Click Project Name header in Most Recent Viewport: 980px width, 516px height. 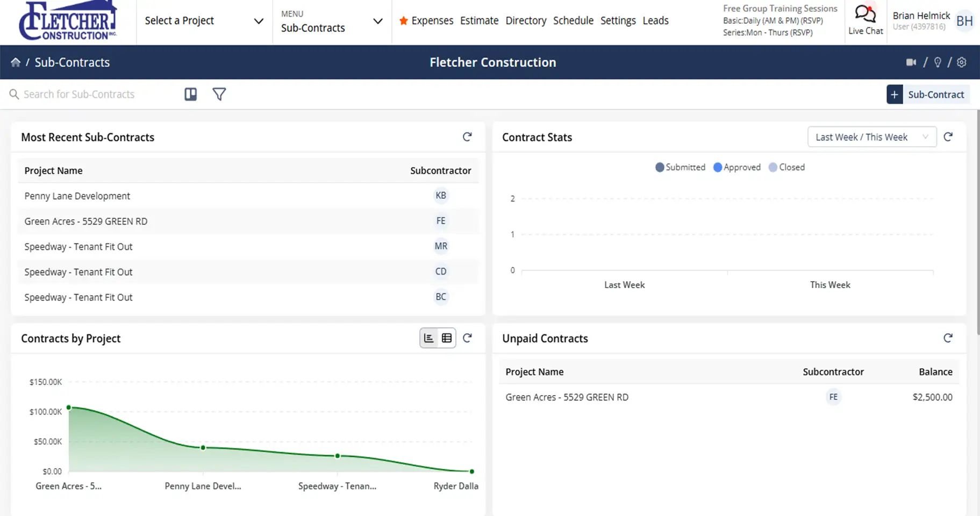tap(53, 170)
